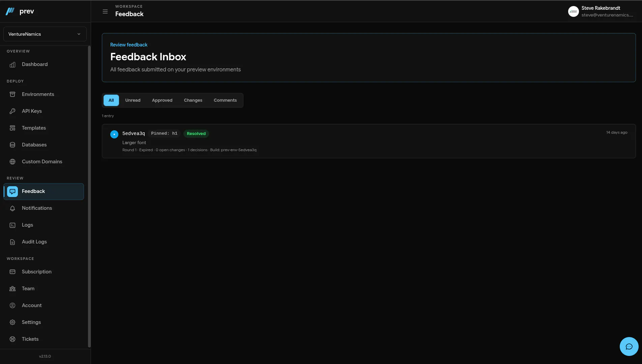
Task: Click the Review feedback link
Action: coord(129,45)
